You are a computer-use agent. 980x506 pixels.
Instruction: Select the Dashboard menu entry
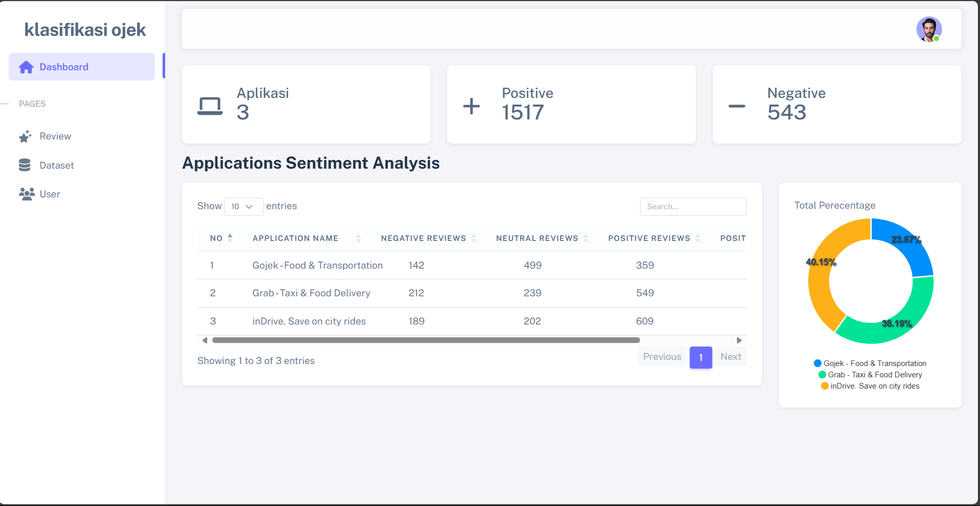coord(64,67)
